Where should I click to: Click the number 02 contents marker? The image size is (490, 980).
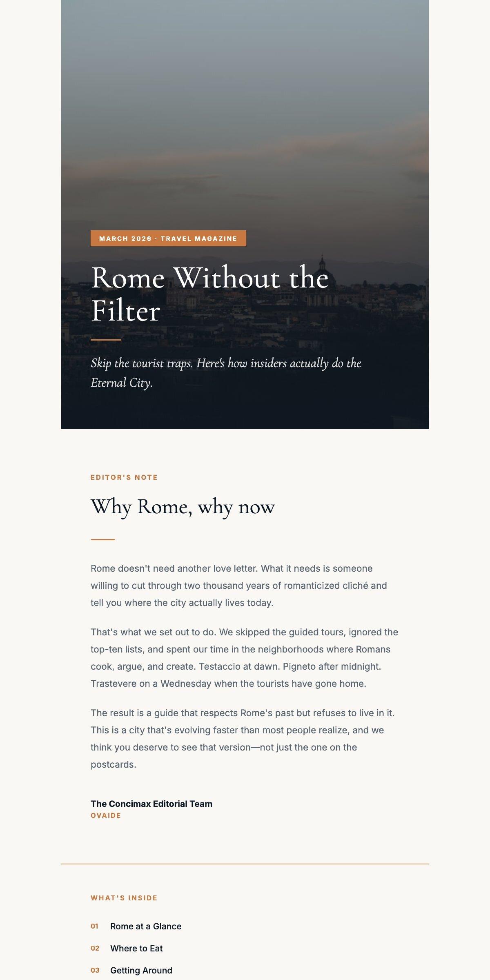point(95,949)
